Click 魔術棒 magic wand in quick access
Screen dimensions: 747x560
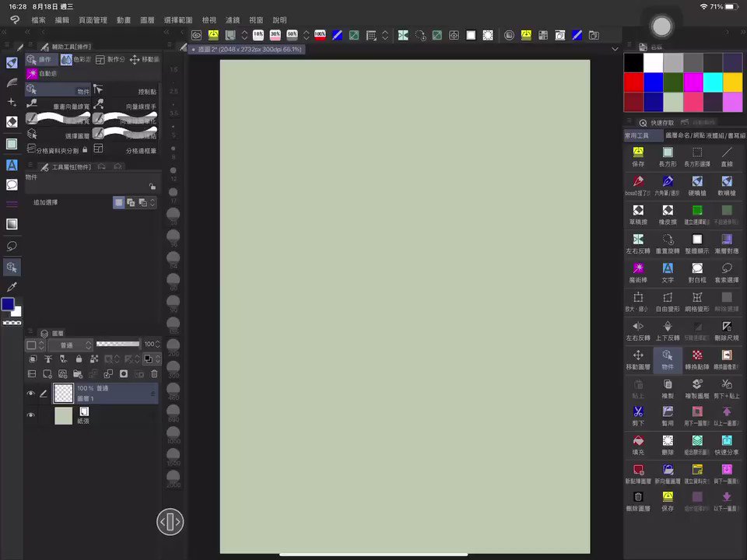coord(638,273)
